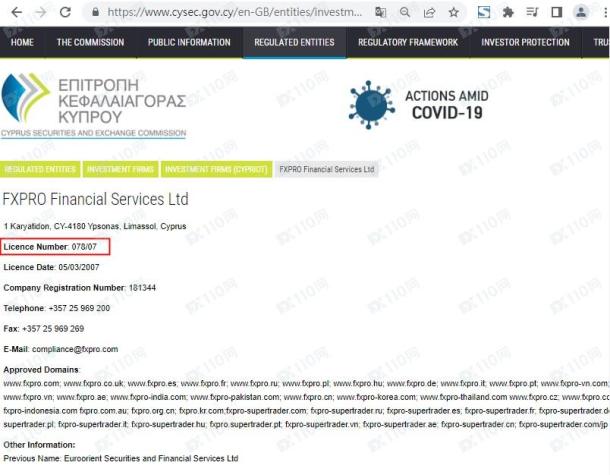Open the user profile avatar

click(x=581, y=12)
